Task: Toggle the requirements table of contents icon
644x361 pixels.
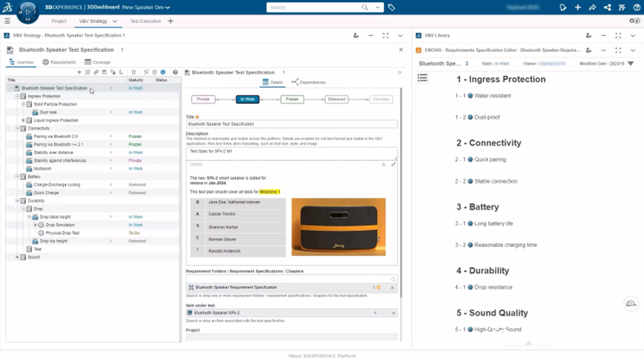Action: click(x=422, y=77)
